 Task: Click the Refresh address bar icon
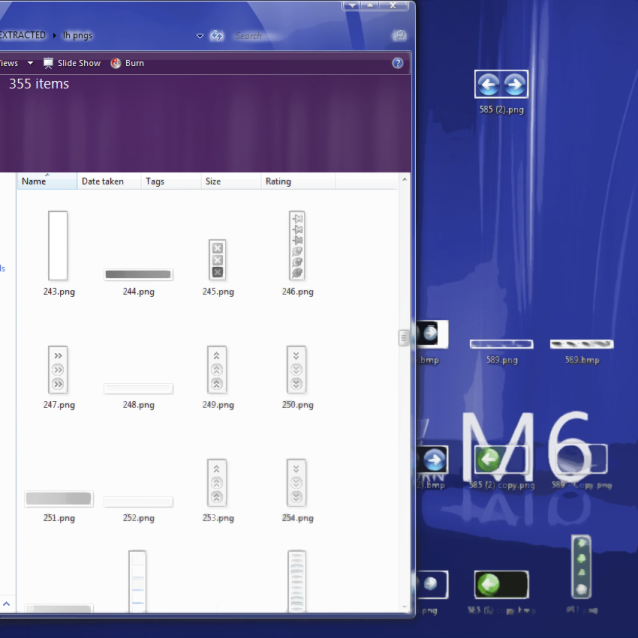click(216, 36)
